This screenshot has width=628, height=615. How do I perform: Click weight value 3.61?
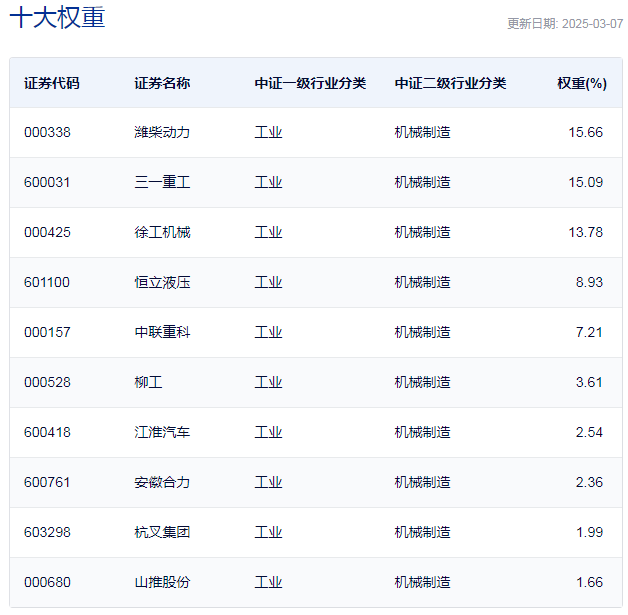[x=589, y=382]
